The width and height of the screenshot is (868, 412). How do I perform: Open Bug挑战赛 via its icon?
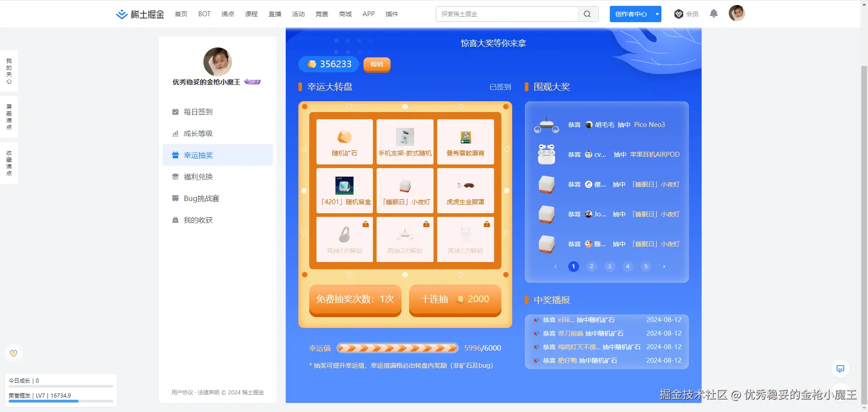(x=175, y=198)
